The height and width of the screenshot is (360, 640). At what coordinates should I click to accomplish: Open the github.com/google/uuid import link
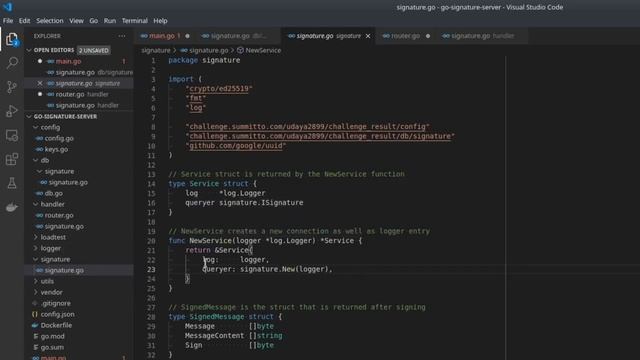236,146
